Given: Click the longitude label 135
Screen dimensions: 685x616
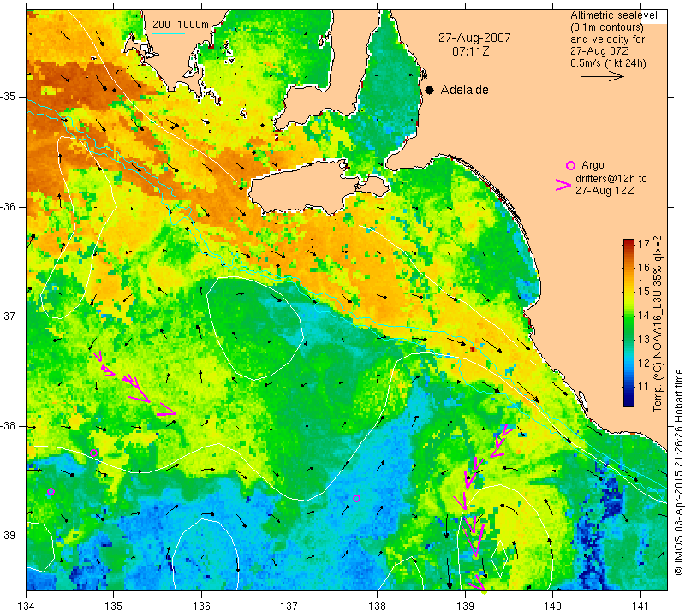Looking at the screenshot, I should (x=114, y=607).
